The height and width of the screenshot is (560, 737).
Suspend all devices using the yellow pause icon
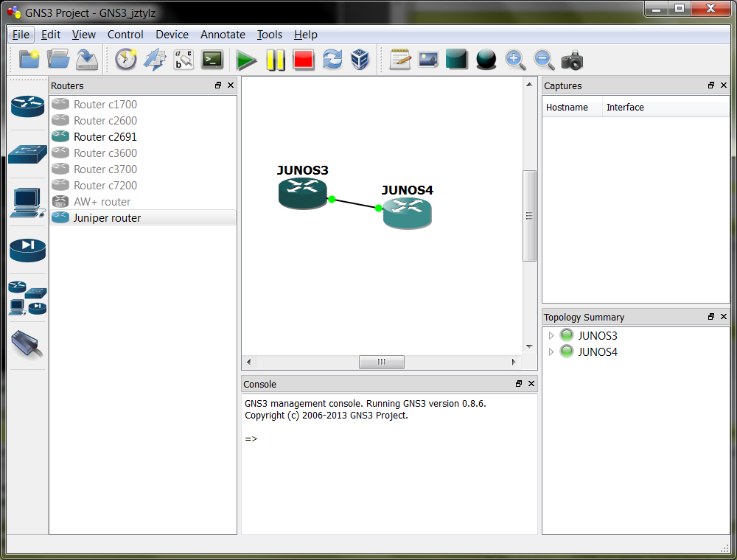(x=274, y=60)
